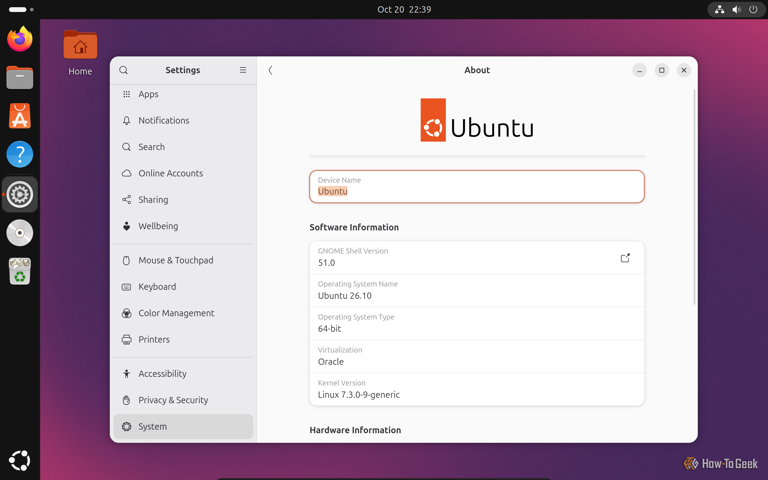Select Sharing in the sidebar
The width and height of the screenshot is (768, 480).
(183, 200)
